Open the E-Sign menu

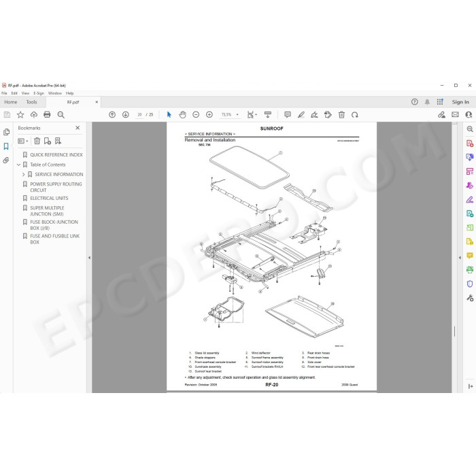pos(39,93)
